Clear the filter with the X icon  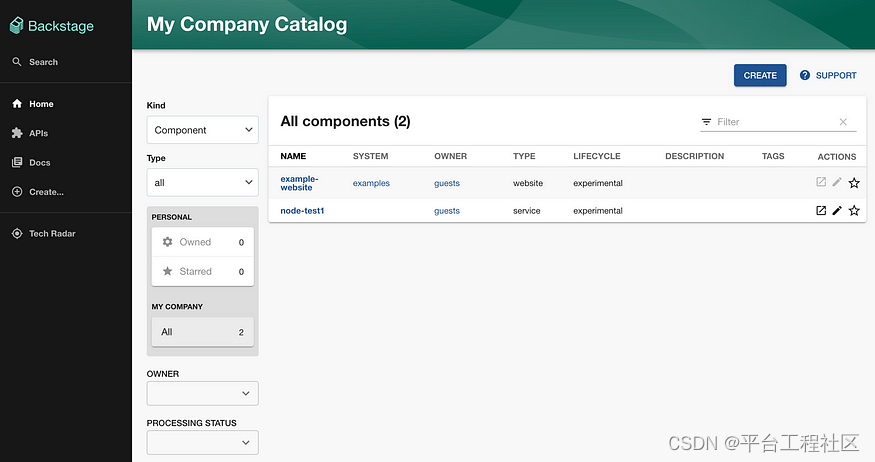(843, 122)
